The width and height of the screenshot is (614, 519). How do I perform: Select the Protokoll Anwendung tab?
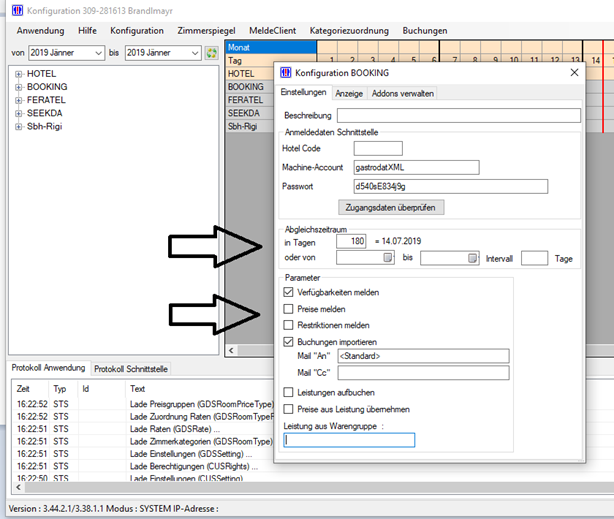coord(48,368)
